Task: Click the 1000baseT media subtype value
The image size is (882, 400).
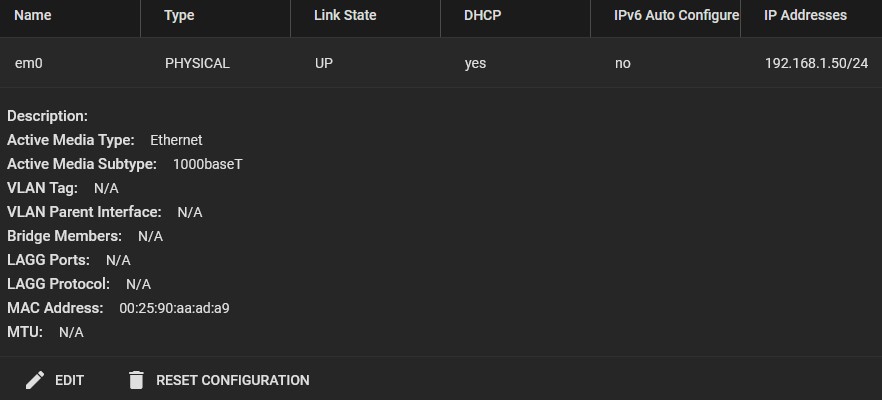Action: tap(208, 164)
